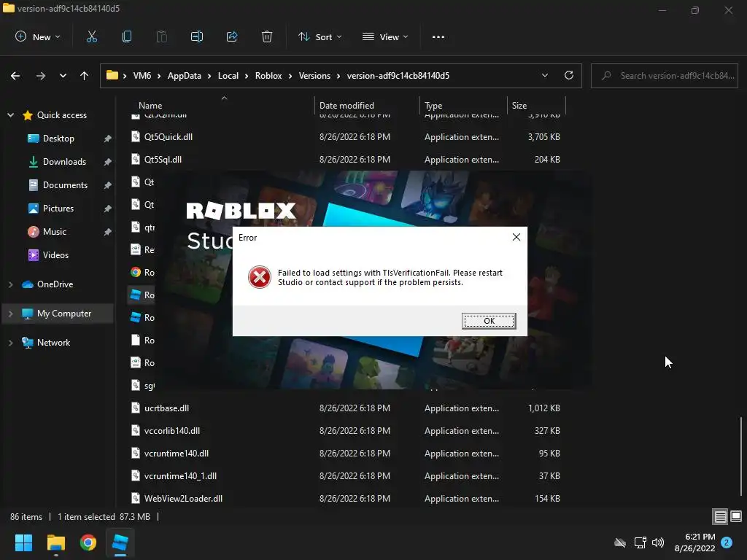Open the See more ellipsis menu

(438, 37)
